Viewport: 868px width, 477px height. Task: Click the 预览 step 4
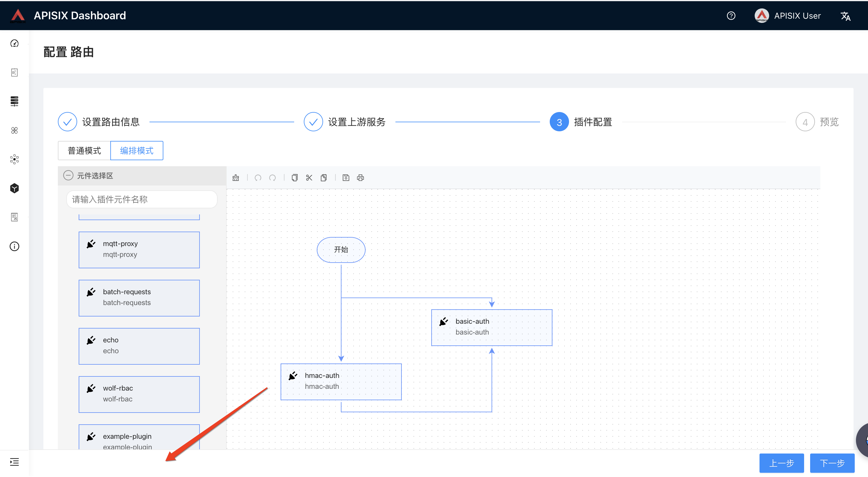[817, 122]
